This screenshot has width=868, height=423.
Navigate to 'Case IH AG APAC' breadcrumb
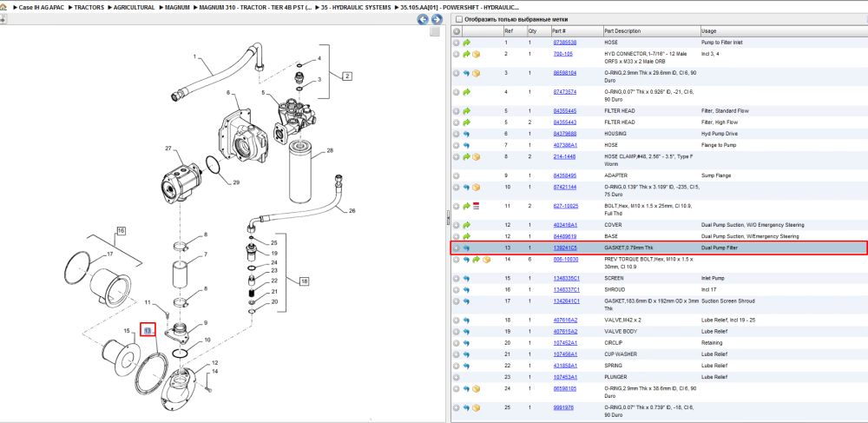click(42, 8)
